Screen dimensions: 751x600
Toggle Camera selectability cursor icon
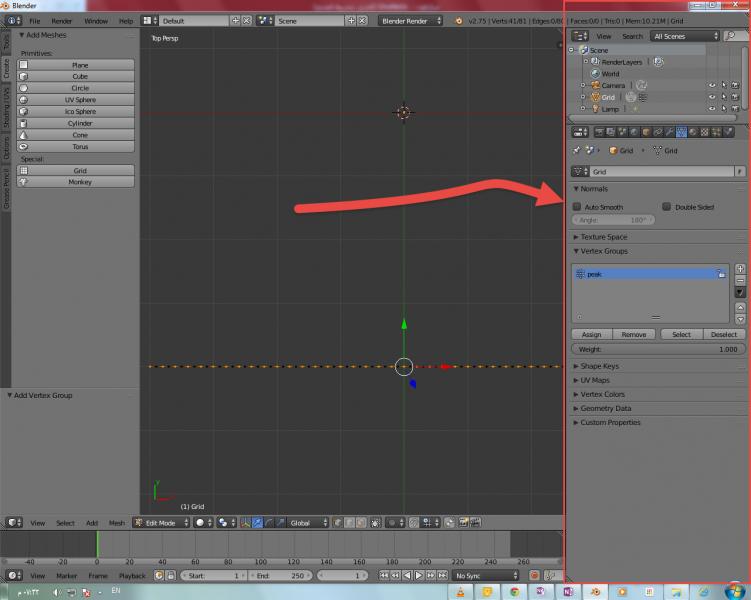(724, 85)
